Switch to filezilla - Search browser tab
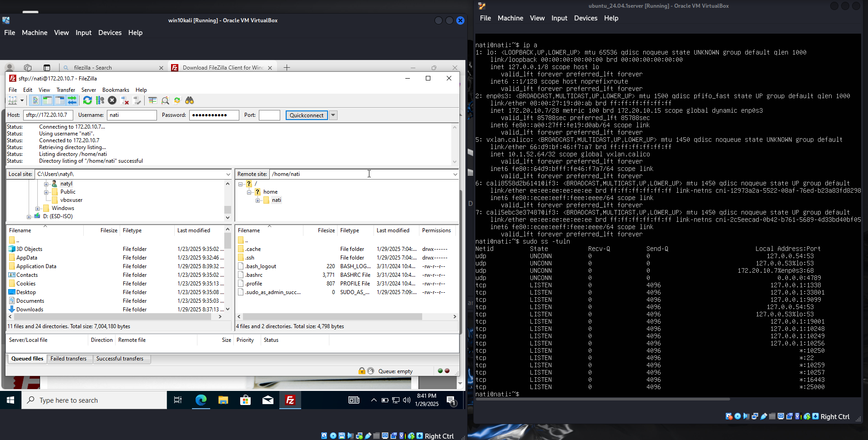Image resolution: width=868 pixels, height=440 pixels. pyautogui.click(x=93, y=68)
